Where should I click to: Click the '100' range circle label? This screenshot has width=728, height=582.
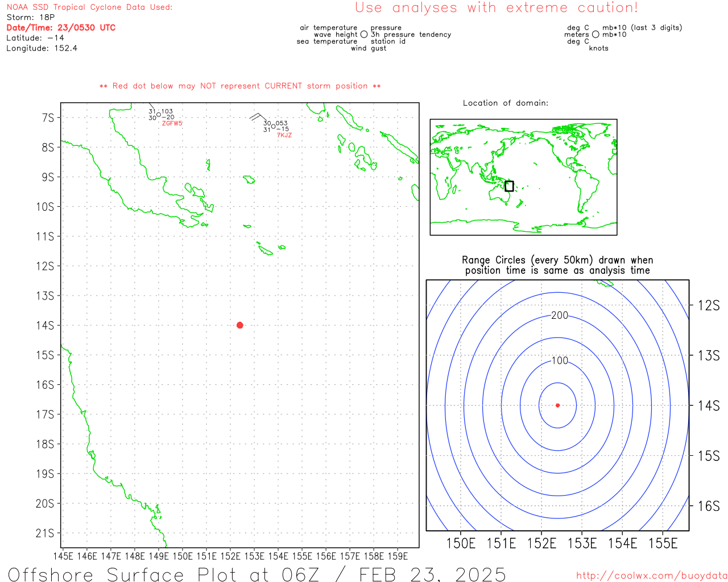point(560,360)
